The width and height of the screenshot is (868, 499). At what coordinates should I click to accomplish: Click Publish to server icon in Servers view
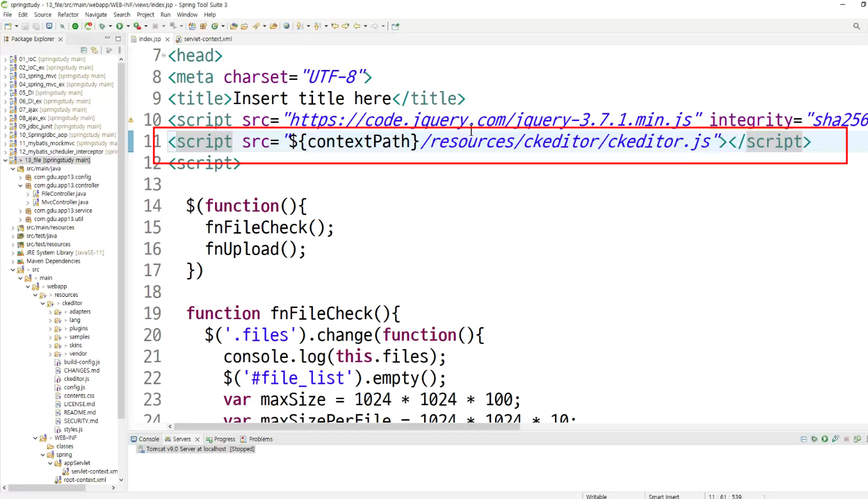tap(857, 439)
